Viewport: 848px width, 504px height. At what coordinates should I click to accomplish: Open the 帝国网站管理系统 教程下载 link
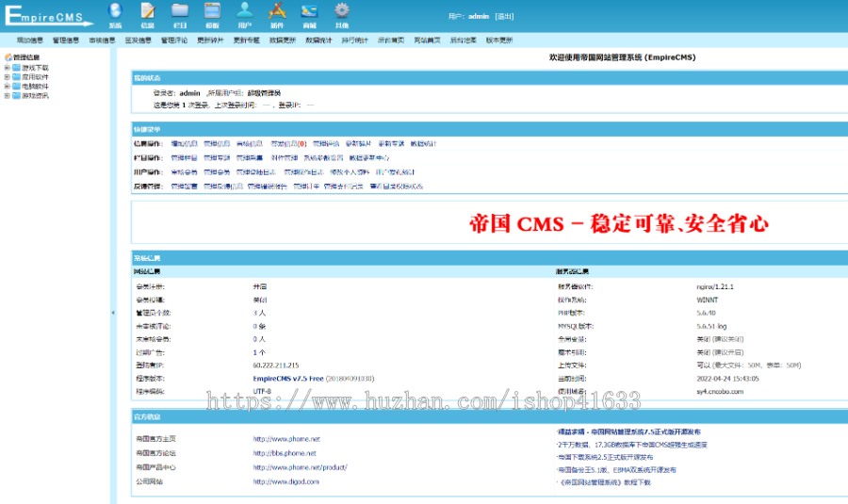(x=605, y=482)
